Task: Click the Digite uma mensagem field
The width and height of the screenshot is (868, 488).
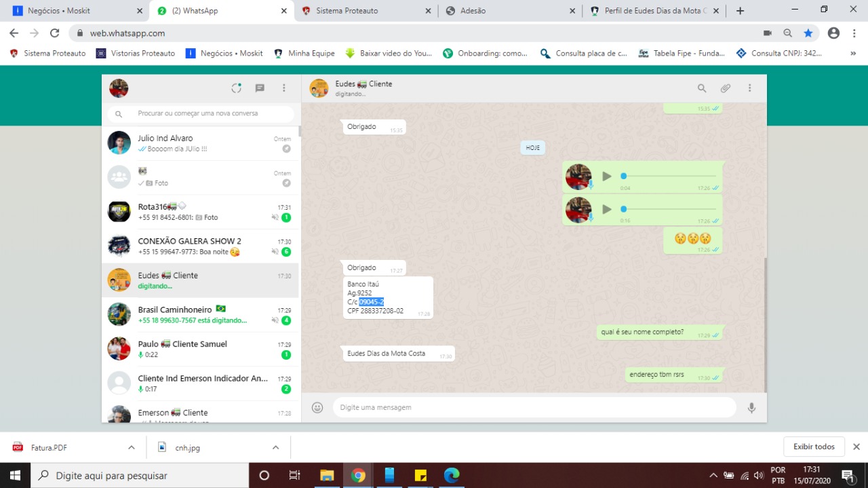Action: point(534,407)
